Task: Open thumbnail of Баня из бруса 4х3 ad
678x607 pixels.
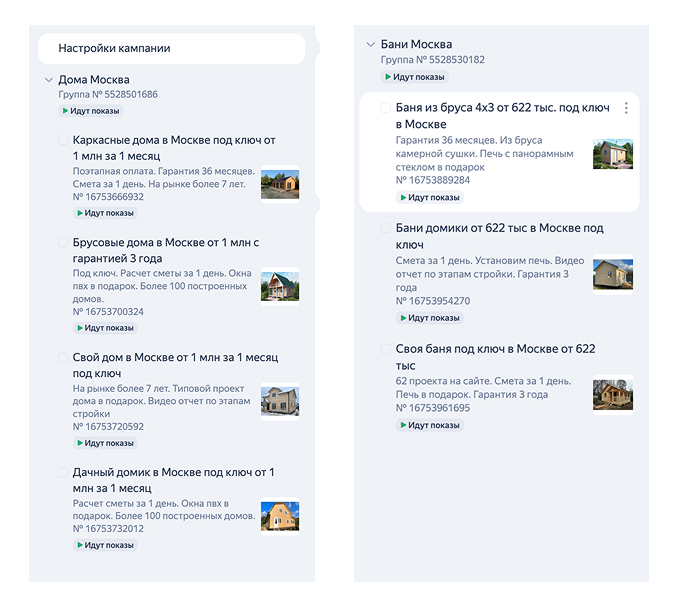Action: click(613, 154)
